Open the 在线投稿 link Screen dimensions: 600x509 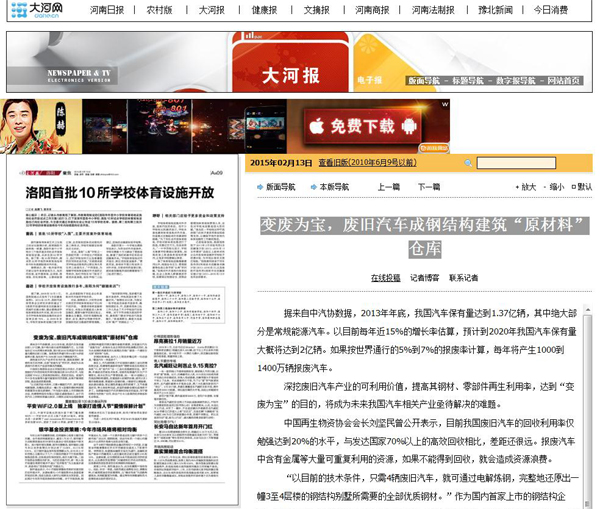point(385,278)
